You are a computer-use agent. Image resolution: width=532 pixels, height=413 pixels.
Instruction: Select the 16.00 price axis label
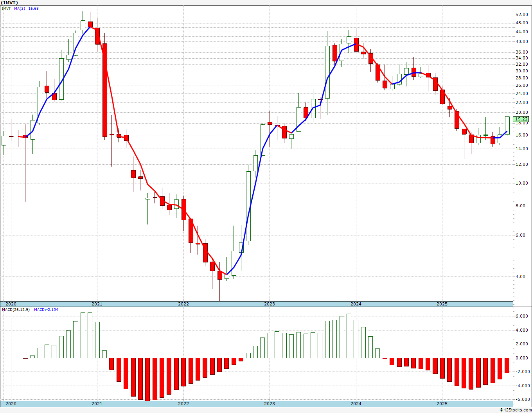pyautogui.click(x=522, y=135)
